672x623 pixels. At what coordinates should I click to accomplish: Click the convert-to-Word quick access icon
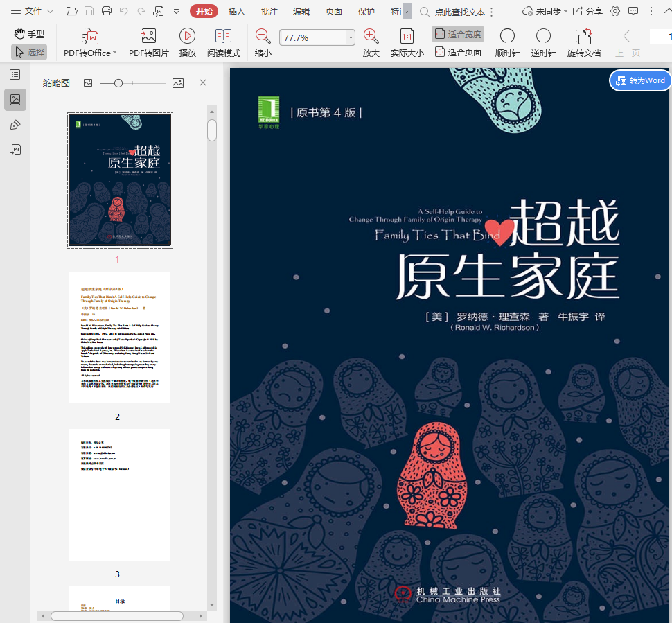pos(159,11)
